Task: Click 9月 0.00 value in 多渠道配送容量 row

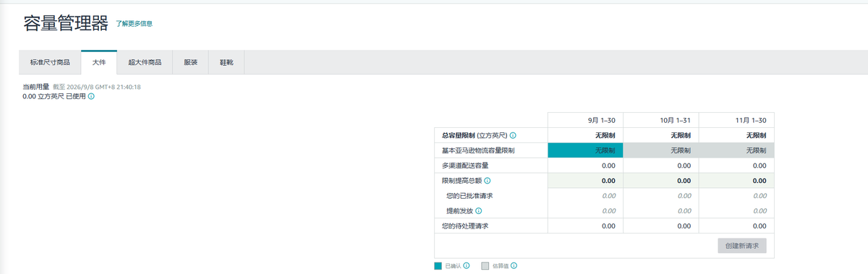Action: click(608, 166)
